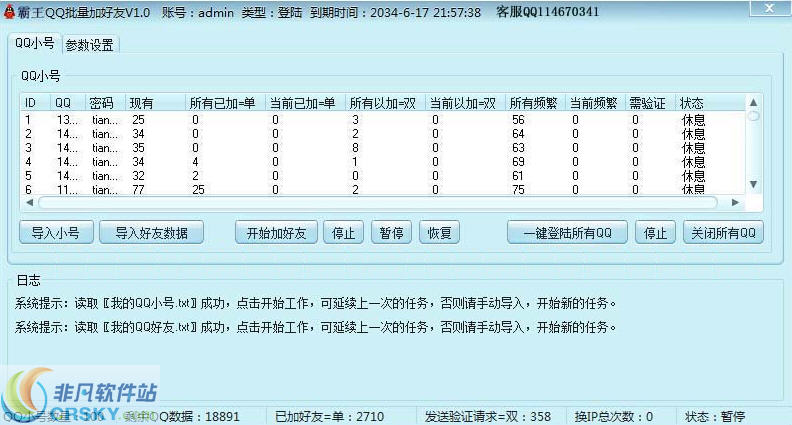Click the 关闭所有QQ button
792x425 pixels.
point(723,233)
